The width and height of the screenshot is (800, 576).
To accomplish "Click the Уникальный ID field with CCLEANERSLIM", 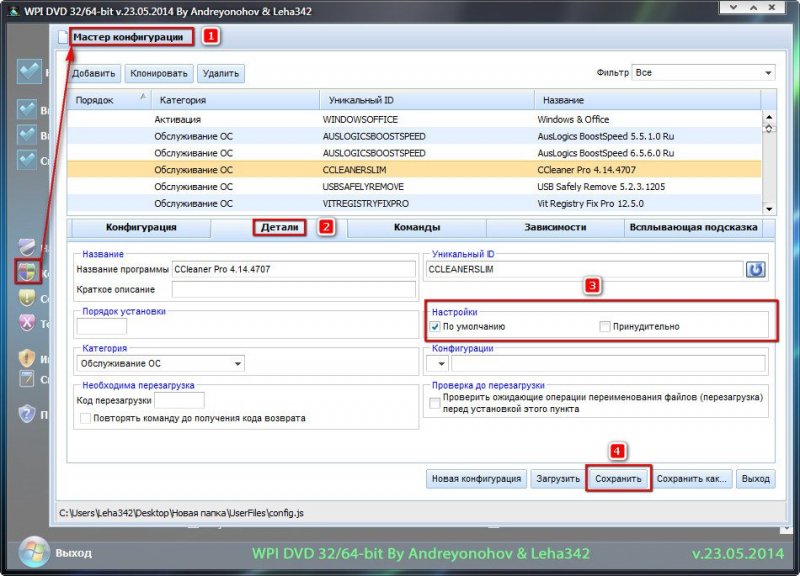I will (585, 269).
